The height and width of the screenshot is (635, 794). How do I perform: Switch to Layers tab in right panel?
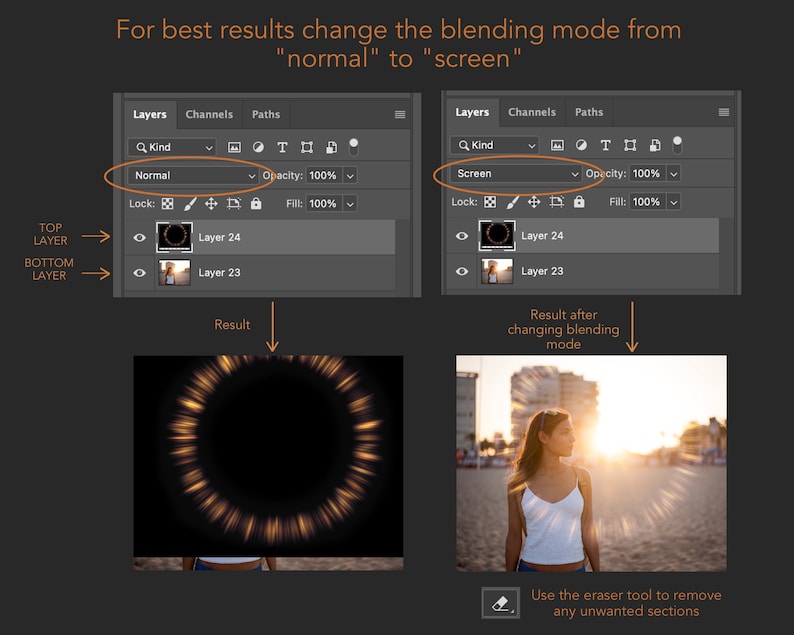click(x=472, y=112)
